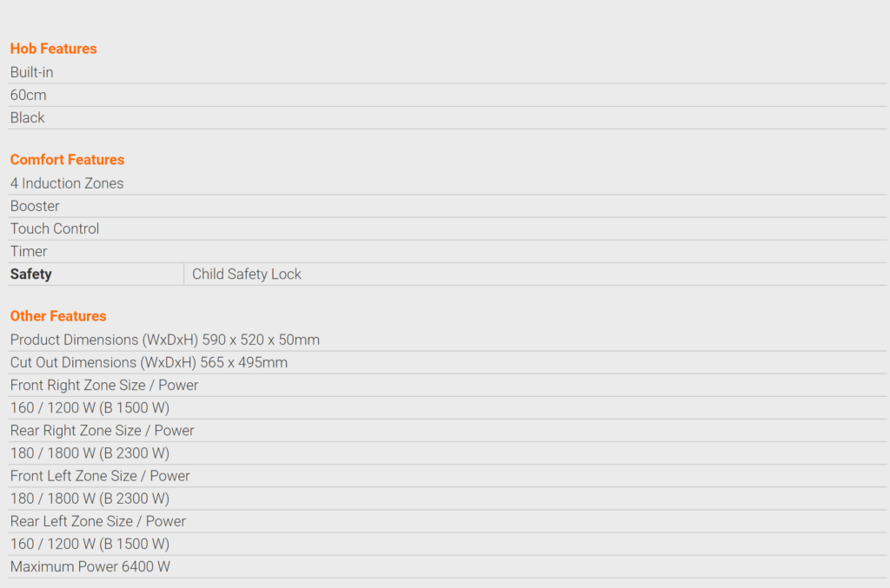Image resolution: width=890 pixels, height=588 pixels.
Task: Click the Timer feature text
Action: pos(29,252)
